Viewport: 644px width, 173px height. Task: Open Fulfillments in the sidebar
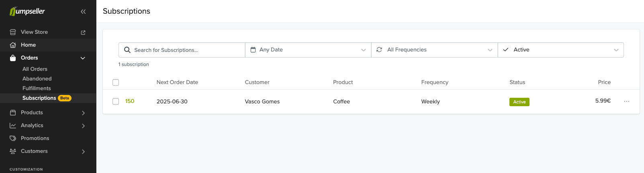[37, 89]
